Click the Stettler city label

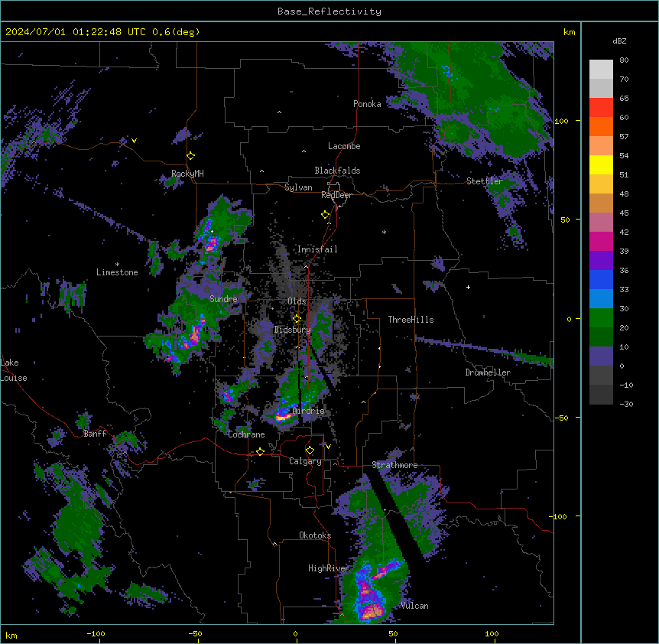pyautogui.click(x=485, y=181)
